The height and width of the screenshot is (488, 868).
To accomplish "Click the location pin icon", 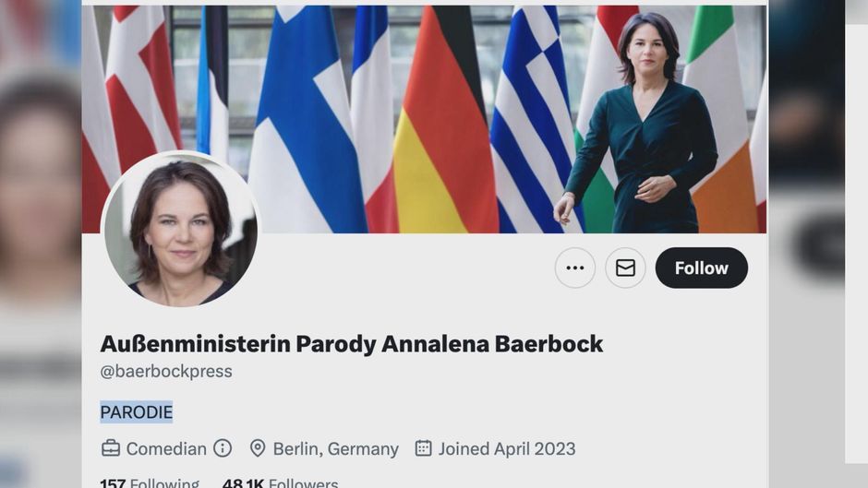I will pyautogui.click(x=258, y=448).
